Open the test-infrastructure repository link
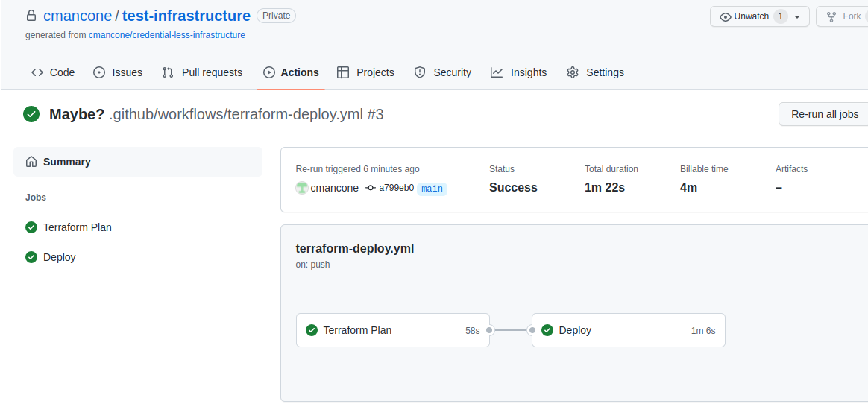 pyautogui.click(x=186, y=16)
